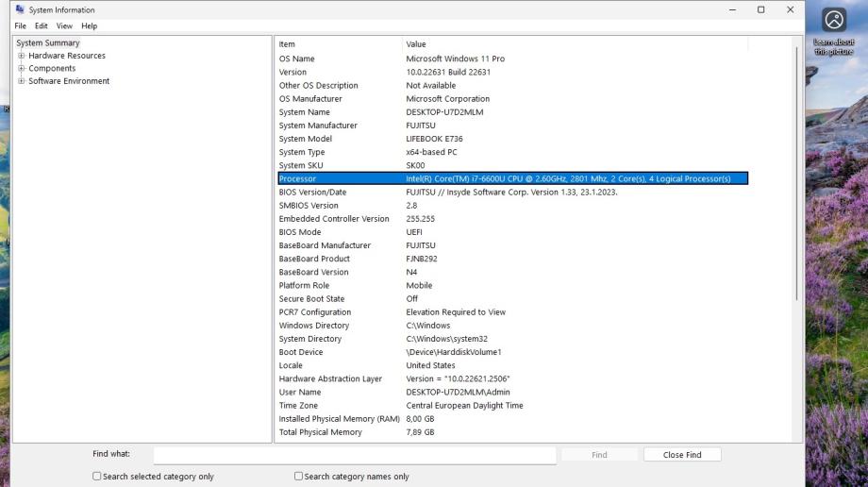This screenshot has width=868, height=487.
Task: Maximize the System Information window
Action: [x=761, y=9]
